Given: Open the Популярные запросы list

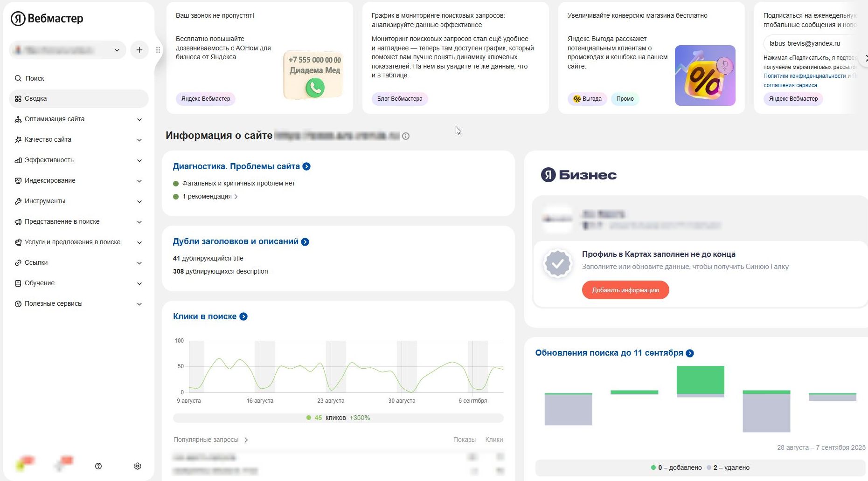Looking at the screenshot, I should click(x=210, y=440).
